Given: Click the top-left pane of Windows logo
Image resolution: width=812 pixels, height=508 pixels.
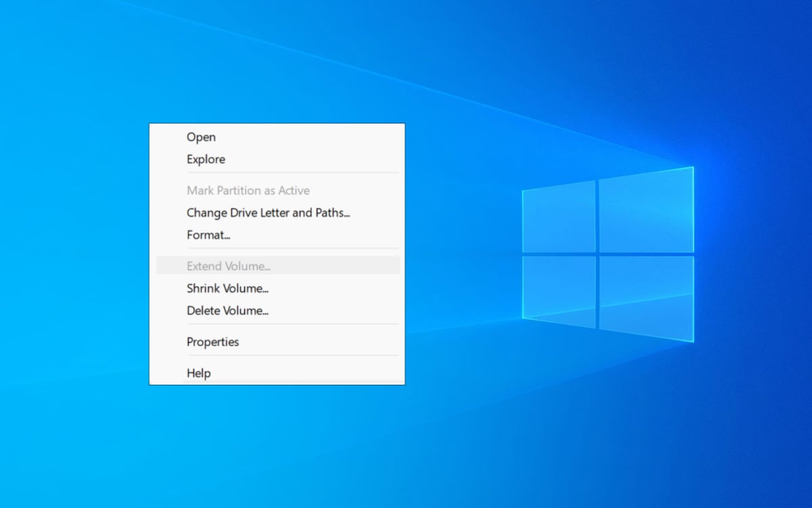Looking at the screenshot, I should click(559, 217).
